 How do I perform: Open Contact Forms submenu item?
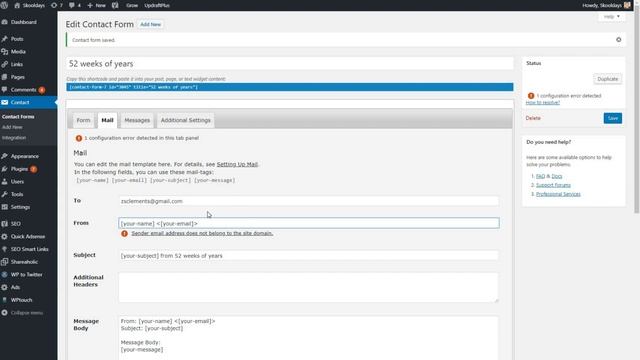[x=18, y=117]
